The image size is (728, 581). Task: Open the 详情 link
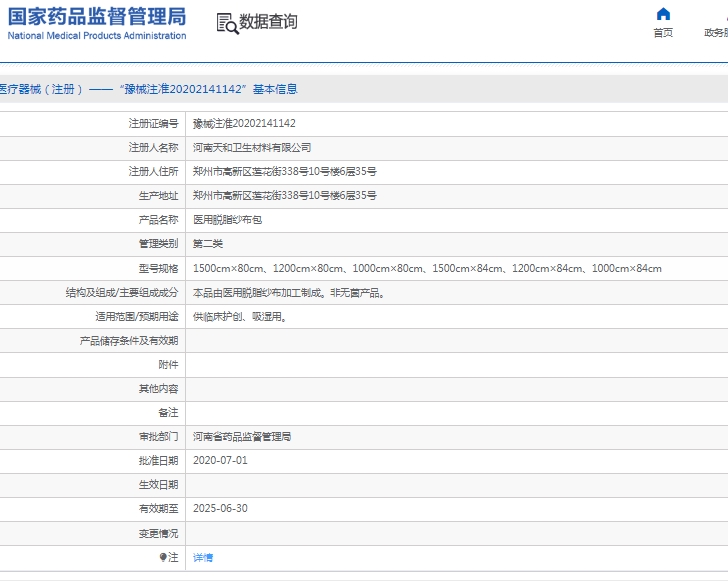coord(203,557)
